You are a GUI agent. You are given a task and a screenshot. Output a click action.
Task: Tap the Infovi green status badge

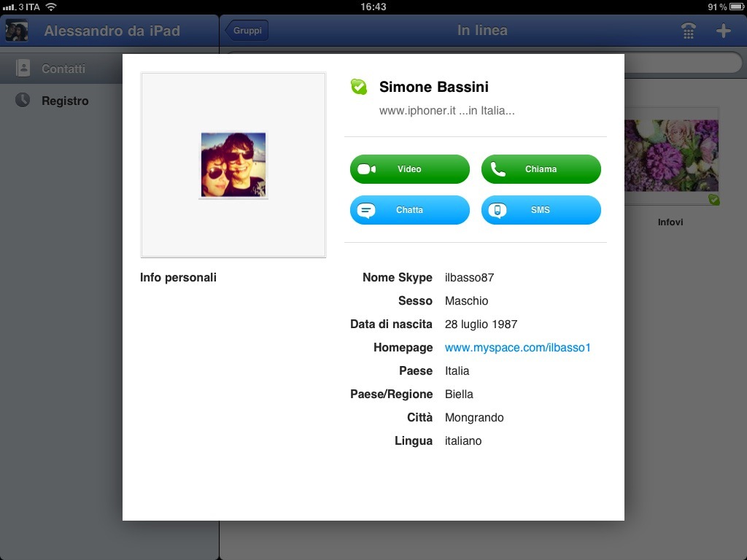(713, 200)
